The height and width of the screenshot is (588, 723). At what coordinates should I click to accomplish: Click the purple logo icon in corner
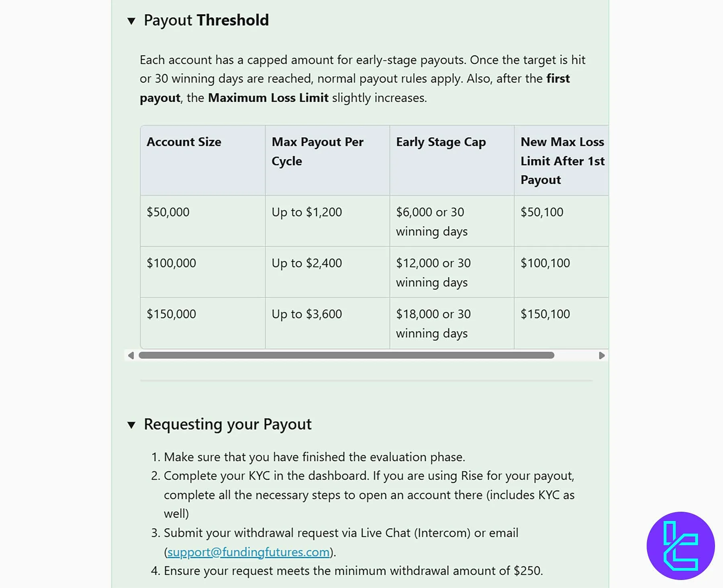(x=680, y=545)
